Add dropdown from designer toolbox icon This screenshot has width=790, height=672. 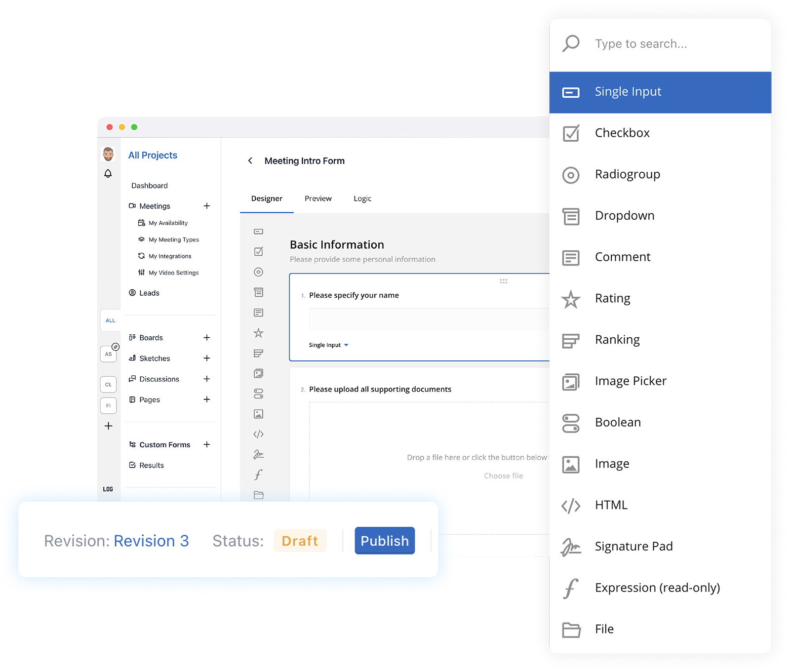click(x=258, y=292)
